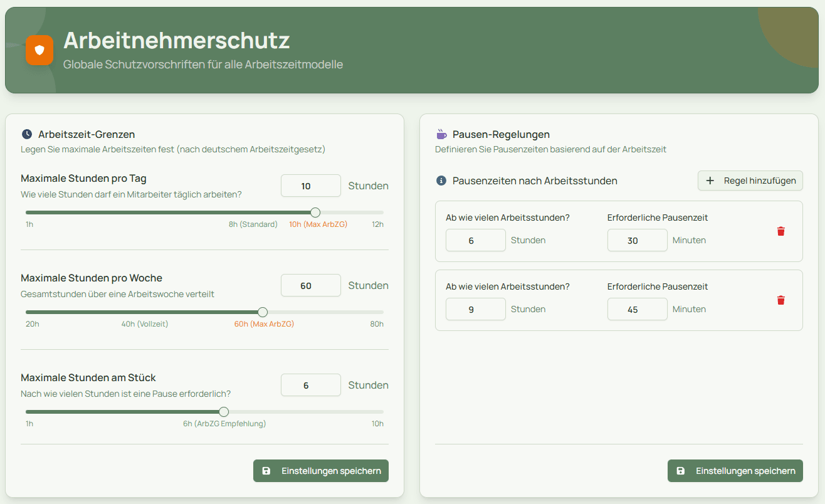The image size is (825, 504).
Task: Select the Maximale Stunden am Stück slider knob
Action: [223, 411]
